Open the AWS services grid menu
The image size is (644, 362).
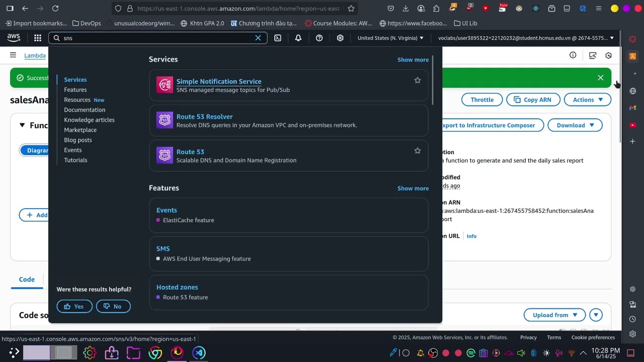(38, 38)
